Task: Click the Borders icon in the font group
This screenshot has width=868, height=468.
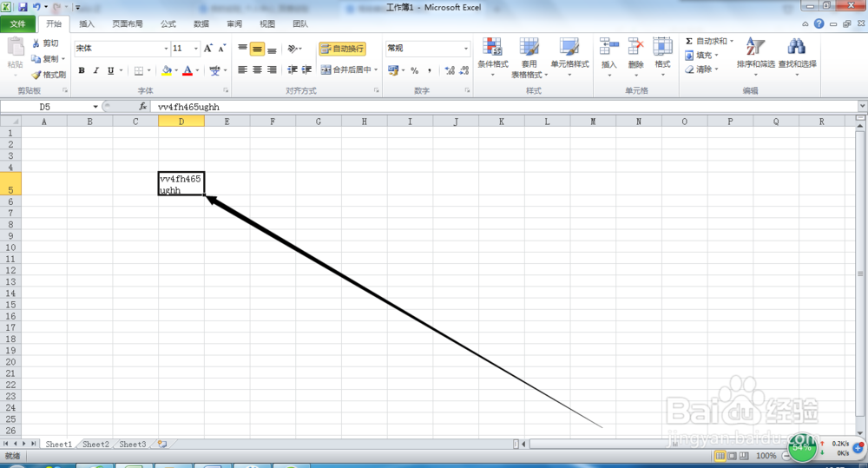Action: 139,70
